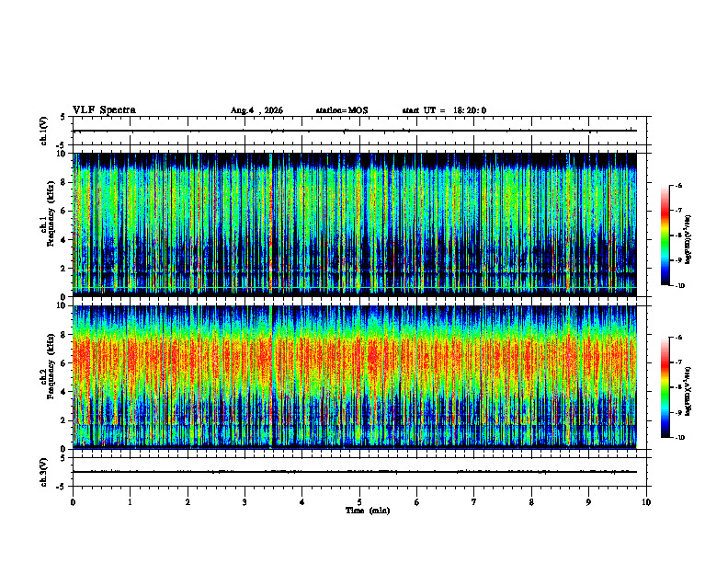The image size is (728, 563).
Task: Click the ch.3 voltage waveform trace
Action: (x=354, y=472)
